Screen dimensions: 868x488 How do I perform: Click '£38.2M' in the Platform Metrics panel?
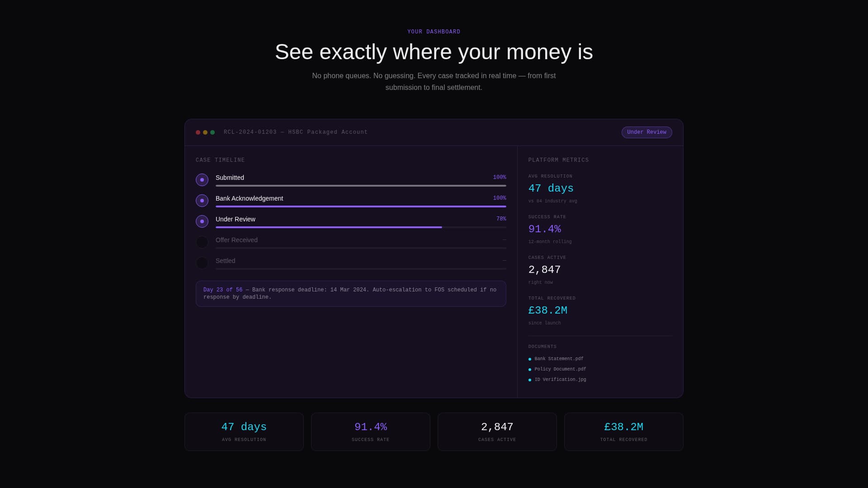click(547, 310)
